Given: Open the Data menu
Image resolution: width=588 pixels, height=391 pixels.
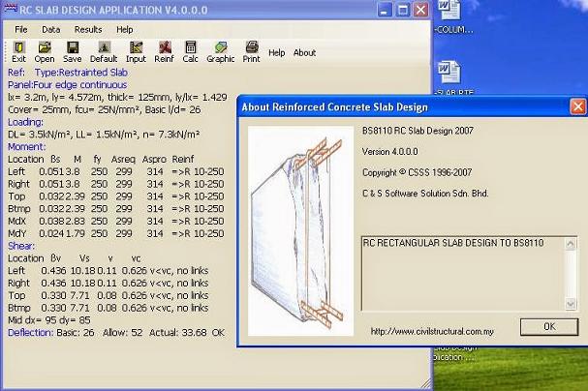Looking at the screenshot, I should point(50,30).
